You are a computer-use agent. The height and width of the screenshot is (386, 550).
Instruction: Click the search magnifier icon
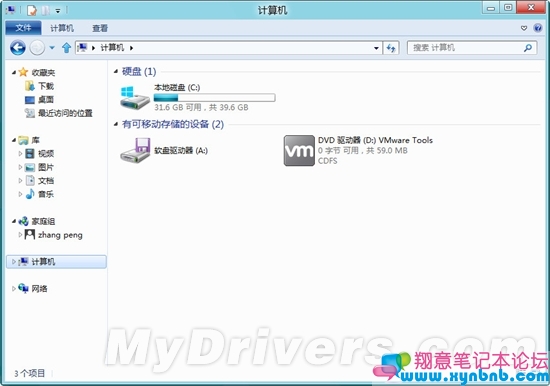(528, 48)
